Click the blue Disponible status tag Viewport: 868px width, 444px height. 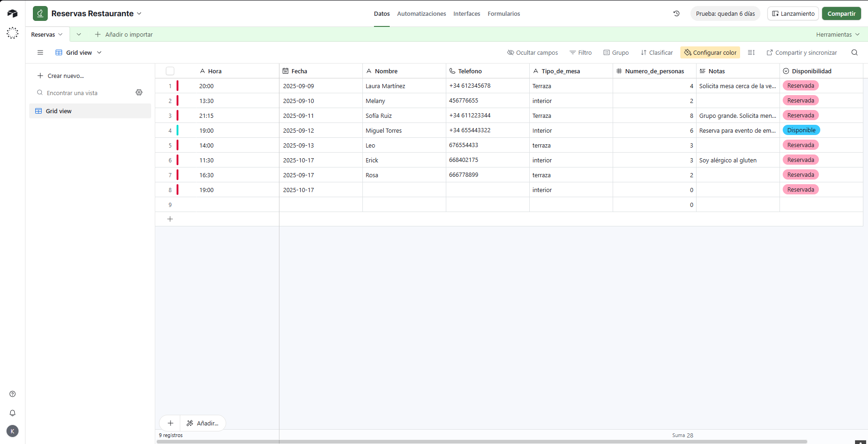[x=801, y=130]
